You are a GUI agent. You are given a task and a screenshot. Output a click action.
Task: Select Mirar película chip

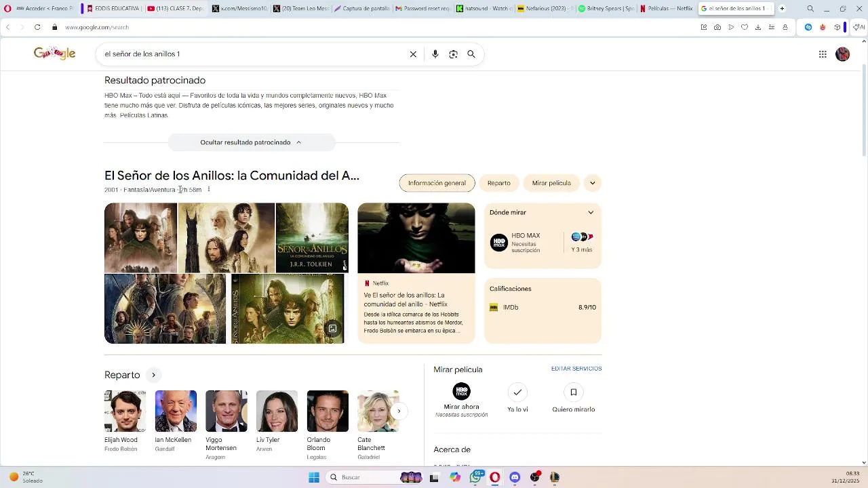pyautogui.click(x=551, y=183)
